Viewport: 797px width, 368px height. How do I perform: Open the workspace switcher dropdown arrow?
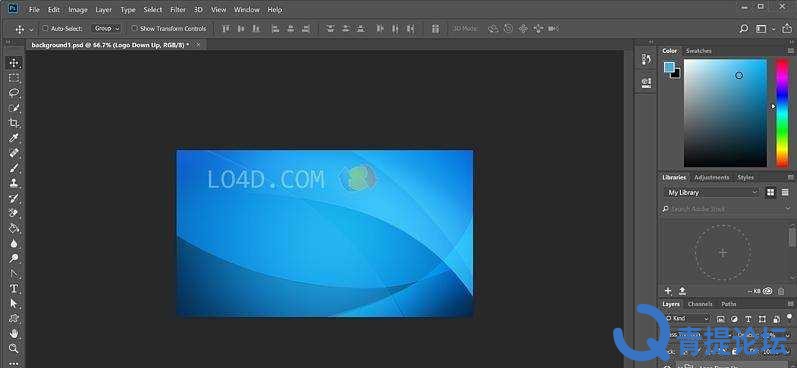(x=773, y=29)
